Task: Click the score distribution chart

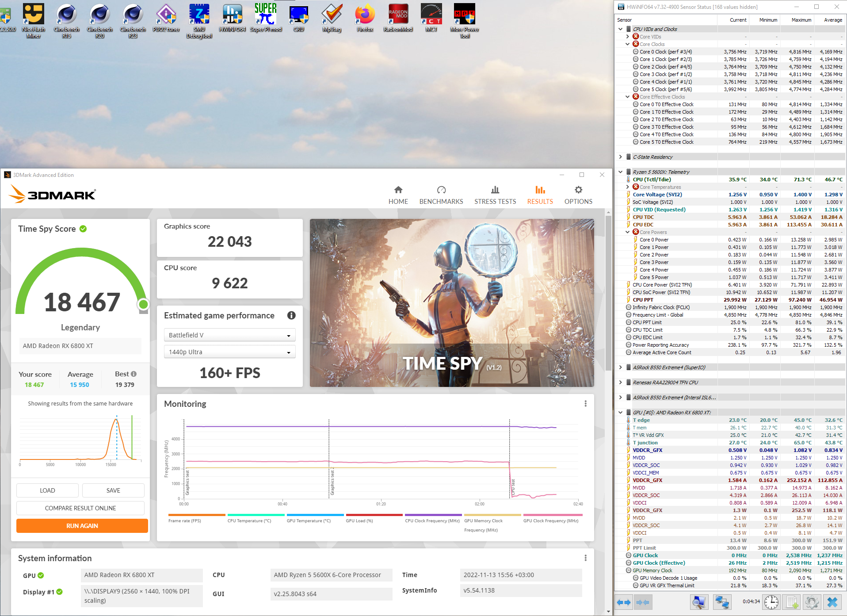Action: tap(80, 440)
